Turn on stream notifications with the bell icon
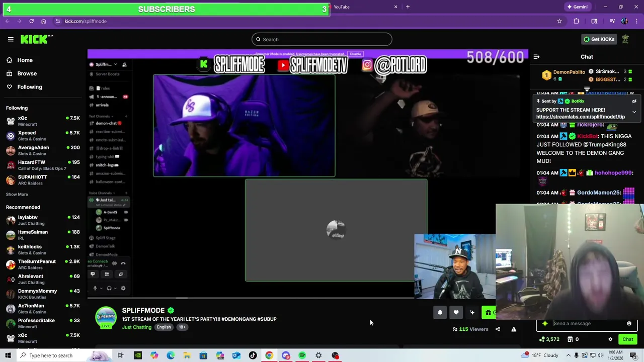The image size is (644, 362). pos(440,313)
